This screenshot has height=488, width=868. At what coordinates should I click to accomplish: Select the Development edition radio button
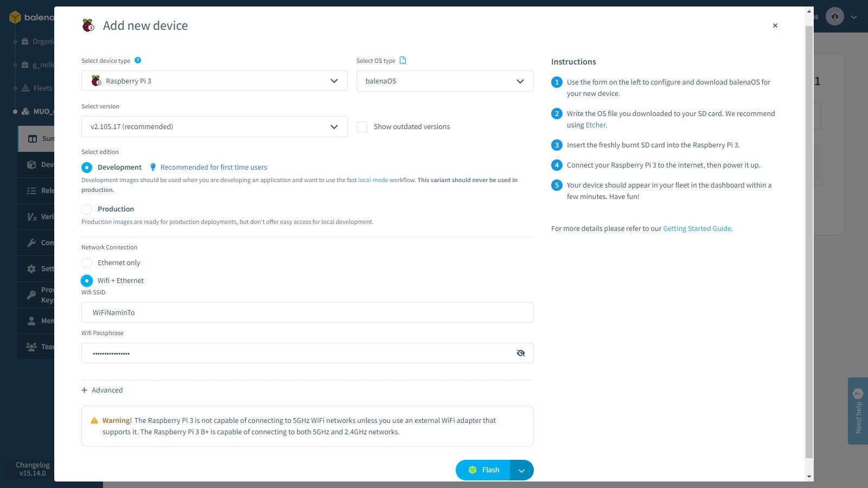pos(87,168)
